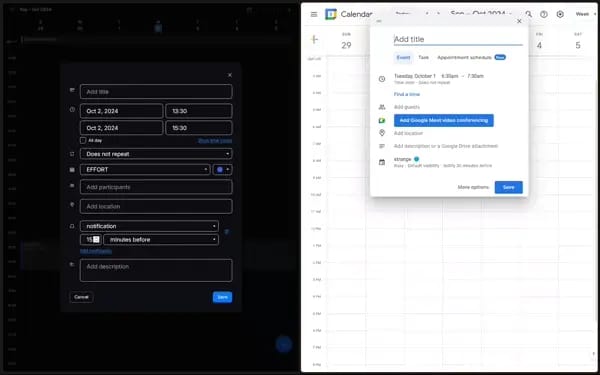Click the blue floating add button in dark calendar
Viewport: 600px width, 375px height.
[x=284, y=344]
